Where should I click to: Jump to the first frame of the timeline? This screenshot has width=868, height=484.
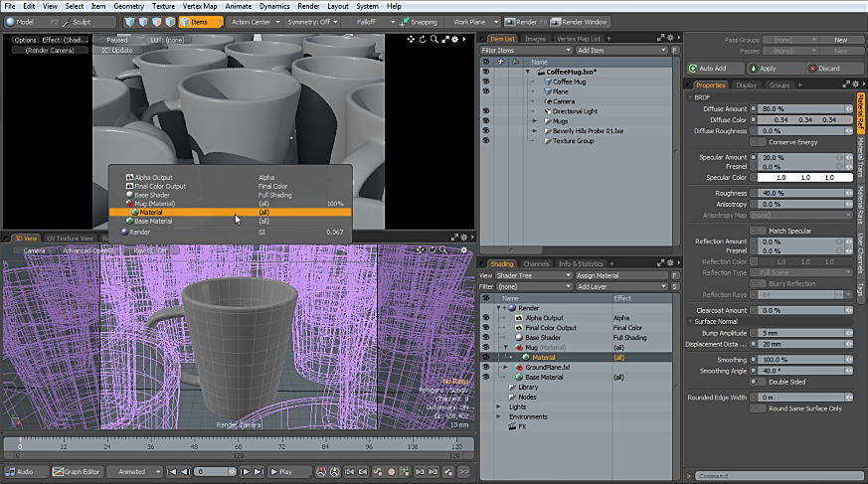tap(172, 471)
